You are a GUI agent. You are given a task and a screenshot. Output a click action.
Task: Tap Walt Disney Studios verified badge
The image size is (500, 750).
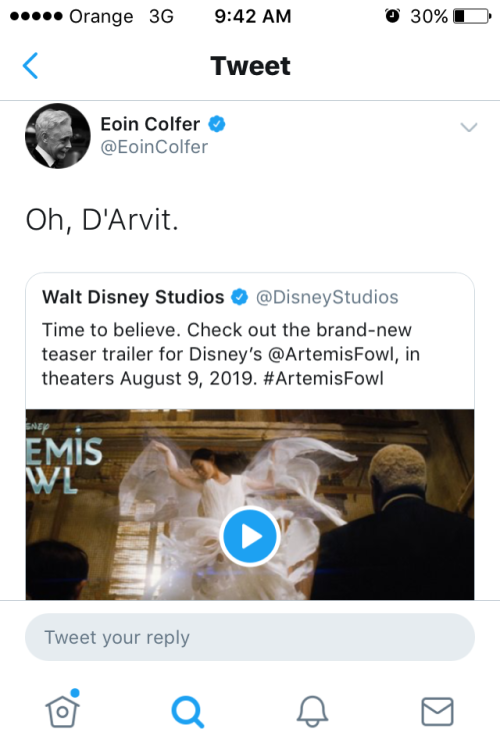pyautogui.click(x=240, y=297)
